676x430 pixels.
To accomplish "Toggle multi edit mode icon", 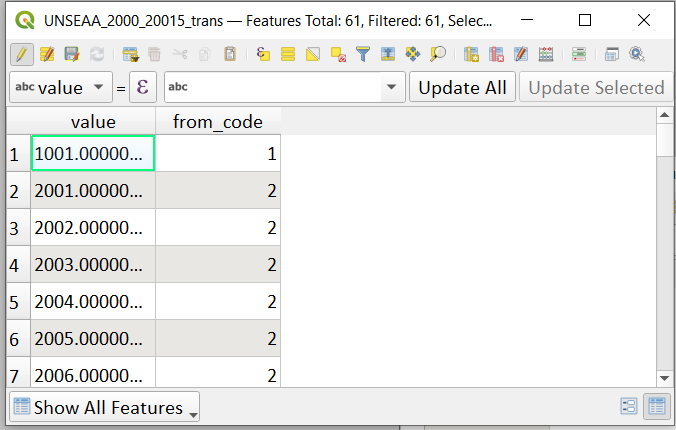I will coord(47,54).
